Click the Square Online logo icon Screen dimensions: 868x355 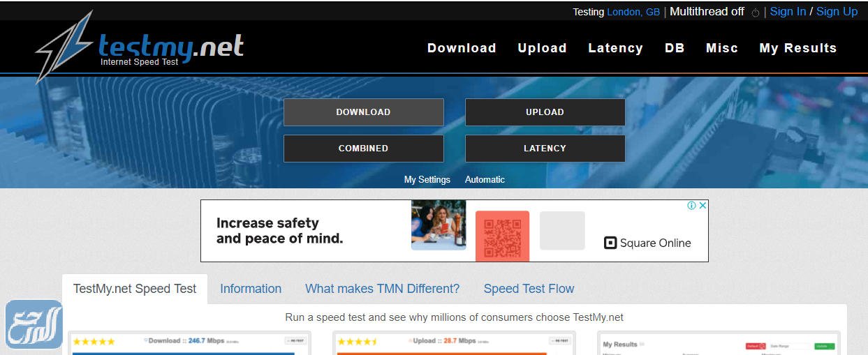[x=610, y=243]
